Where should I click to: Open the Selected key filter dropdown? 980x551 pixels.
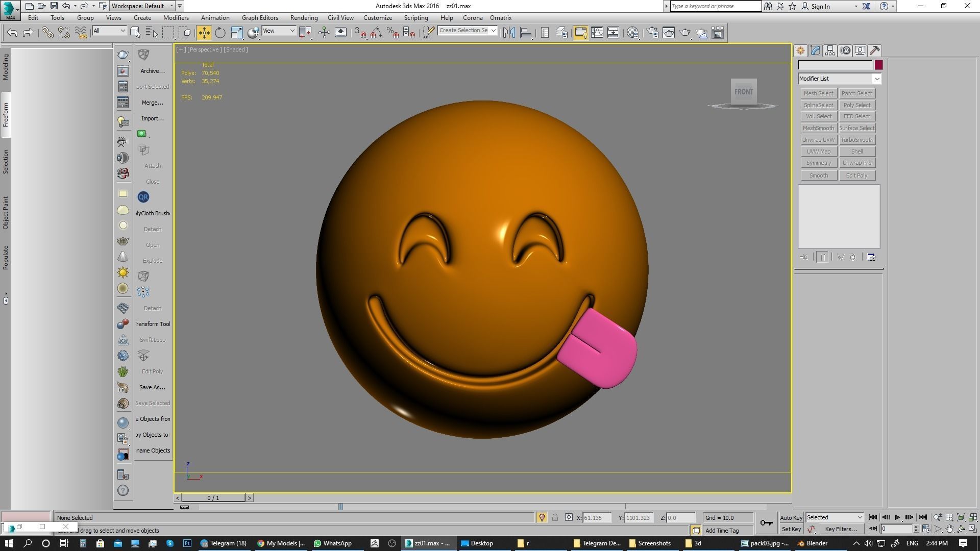[835, 517]
